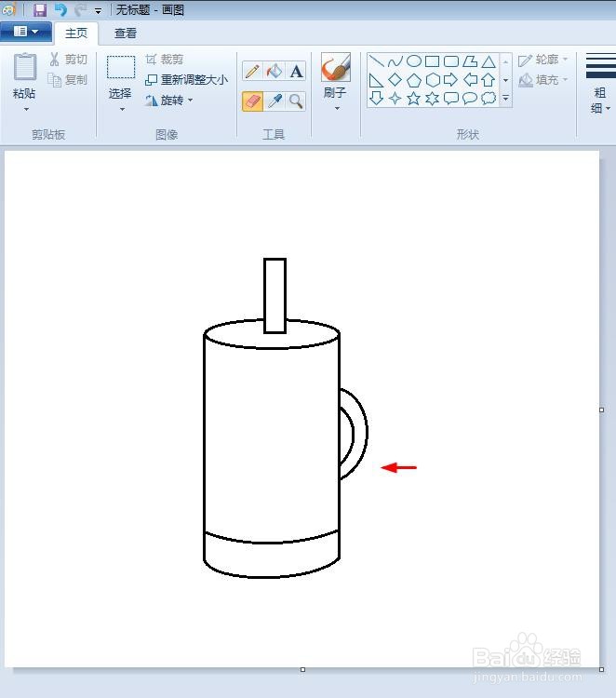Choose the straight Line shape
Viewport: 616px width, 698px height.
377,61
